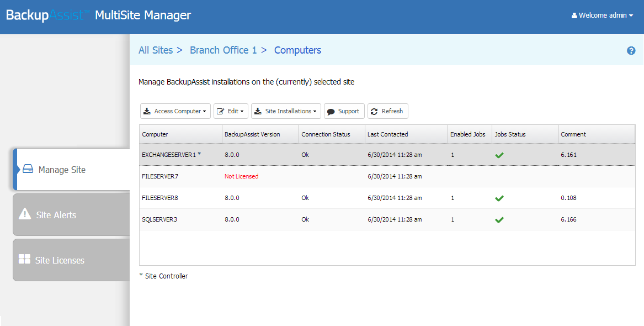The height and width of the screenshot is (326, 644).
Task: Open the Access Computer dropdown
Action: 175,111
